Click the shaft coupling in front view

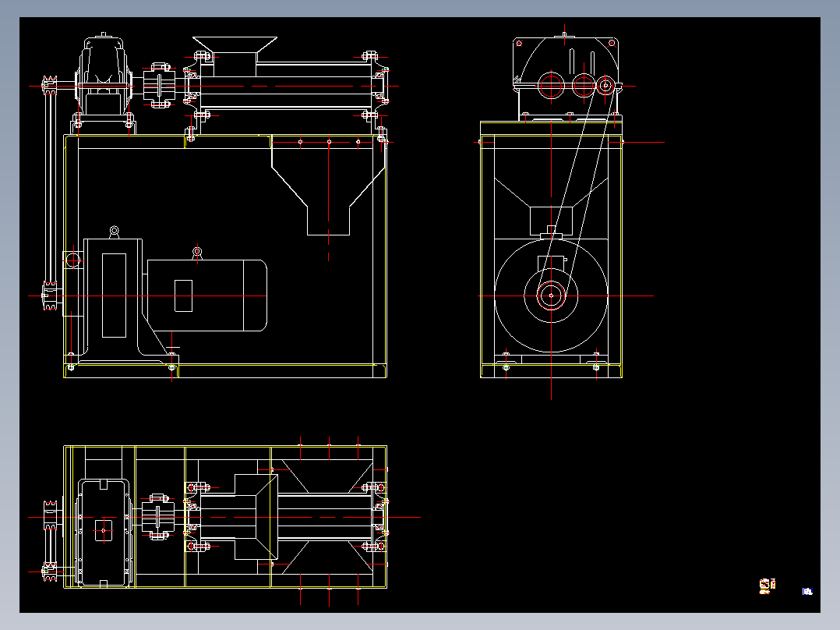coord(159,86)
